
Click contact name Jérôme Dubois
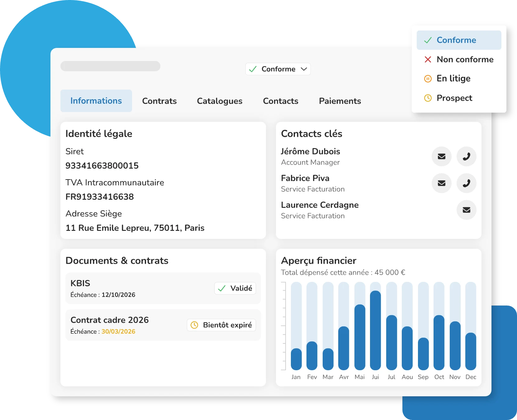coord(311,152)
